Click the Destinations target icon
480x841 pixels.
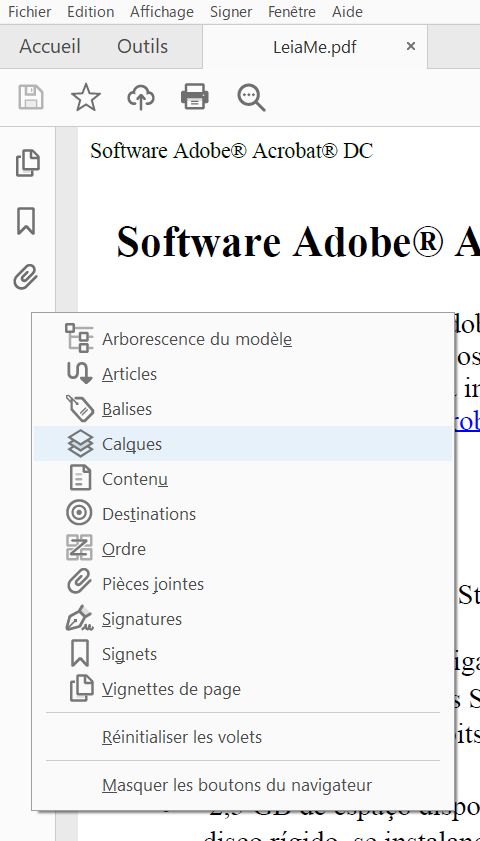pyautogui.click(x=79, y=513)
